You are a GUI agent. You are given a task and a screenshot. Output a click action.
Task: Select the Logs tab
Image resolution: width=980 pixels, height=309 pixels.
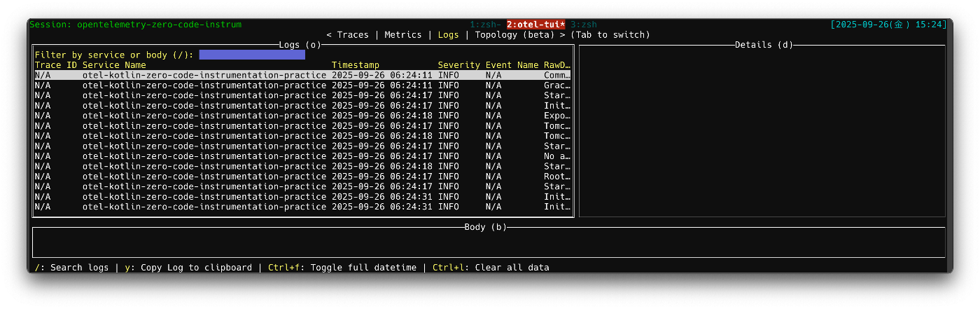[449, 34]
